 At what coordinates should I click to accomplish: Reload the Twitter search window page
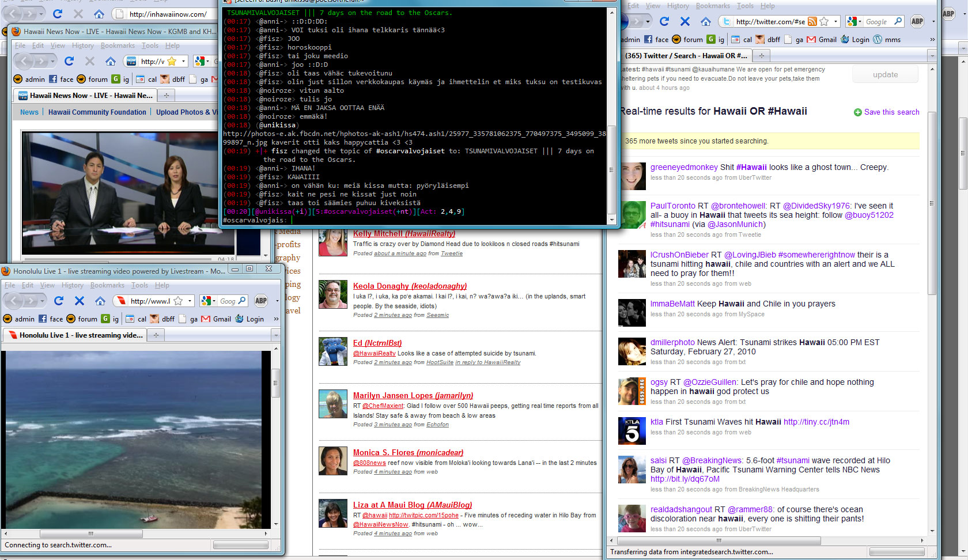click(664, 21)
